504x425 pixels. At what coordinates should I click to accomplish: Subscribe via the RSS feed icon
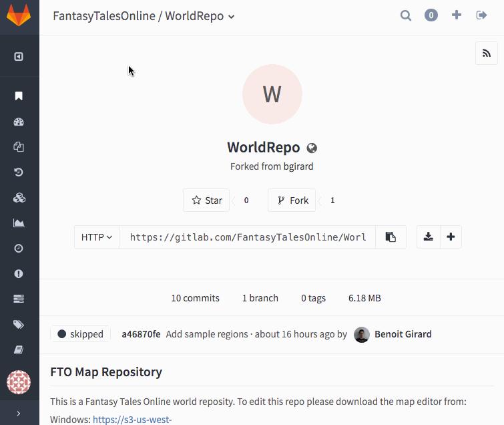pos(487,53)
